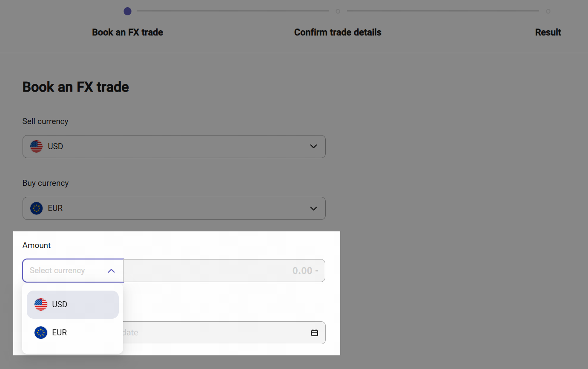
Task: Click the US flag in Sell currency
Action: pos(37,147)
